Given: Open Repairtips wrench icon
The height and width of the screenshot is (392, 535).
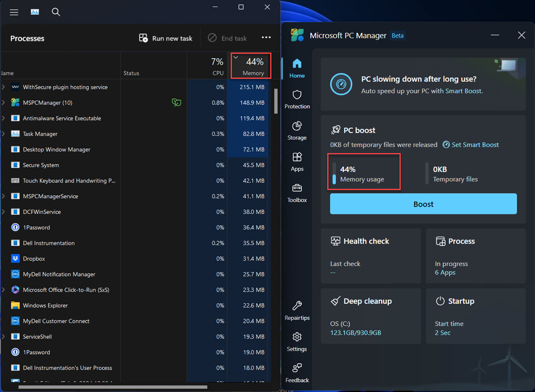Looking at the screenshot, I should click(x=297, y=310).
